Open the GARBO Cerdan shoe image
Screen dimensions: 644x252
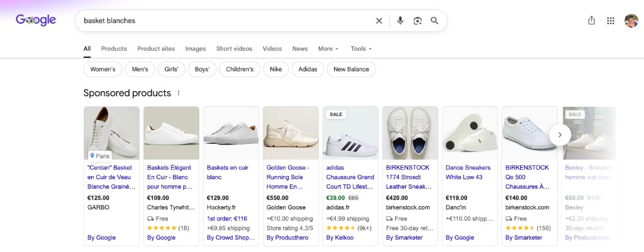tap(112, 133)
